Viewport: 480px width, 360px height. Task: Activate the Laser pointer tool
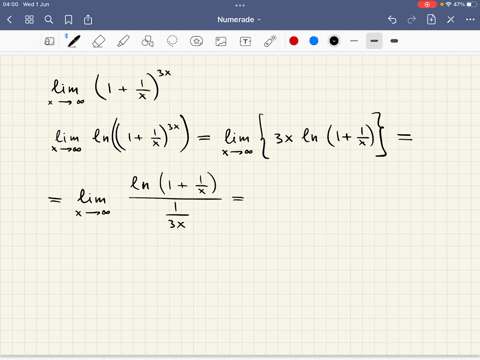[x=270, y=41]
